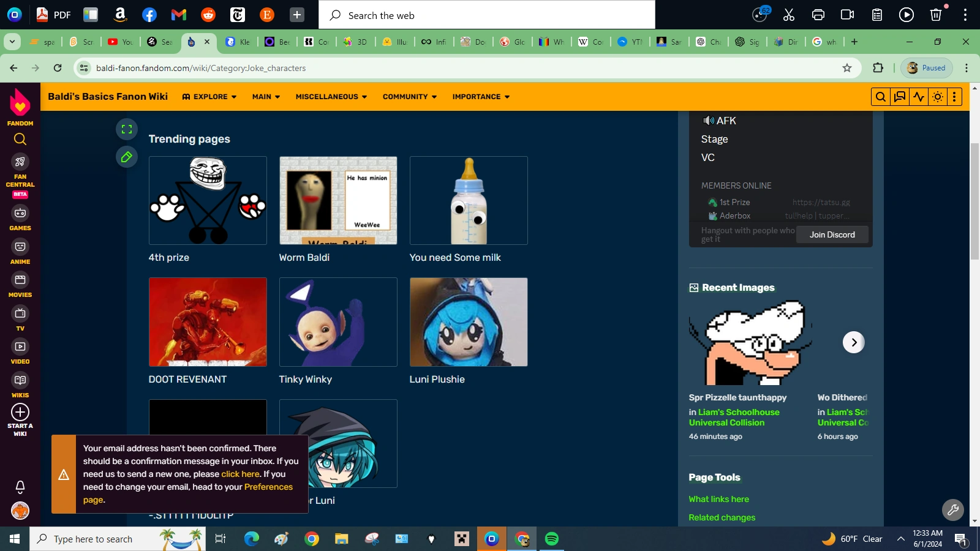Open the Chrome extensions puzzle icon
This screenshot has width=980, height=551.
point(878,68)
